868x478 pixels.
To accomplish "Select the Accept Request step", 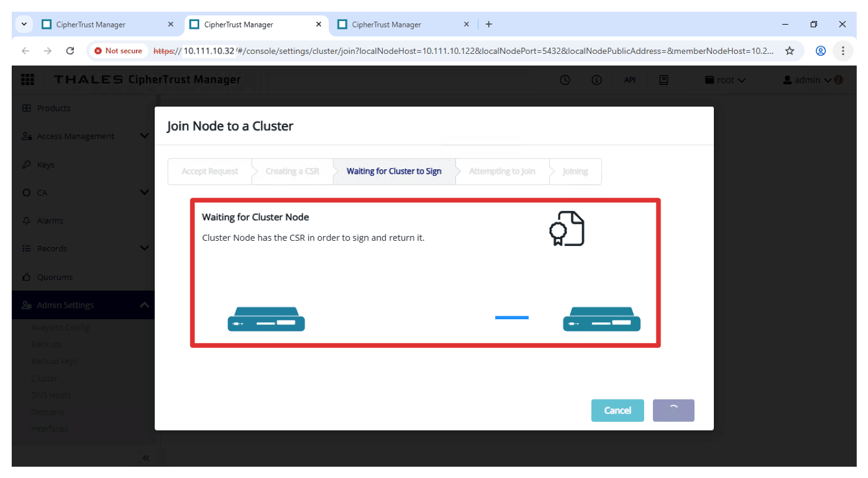I will tap(210, 171).
